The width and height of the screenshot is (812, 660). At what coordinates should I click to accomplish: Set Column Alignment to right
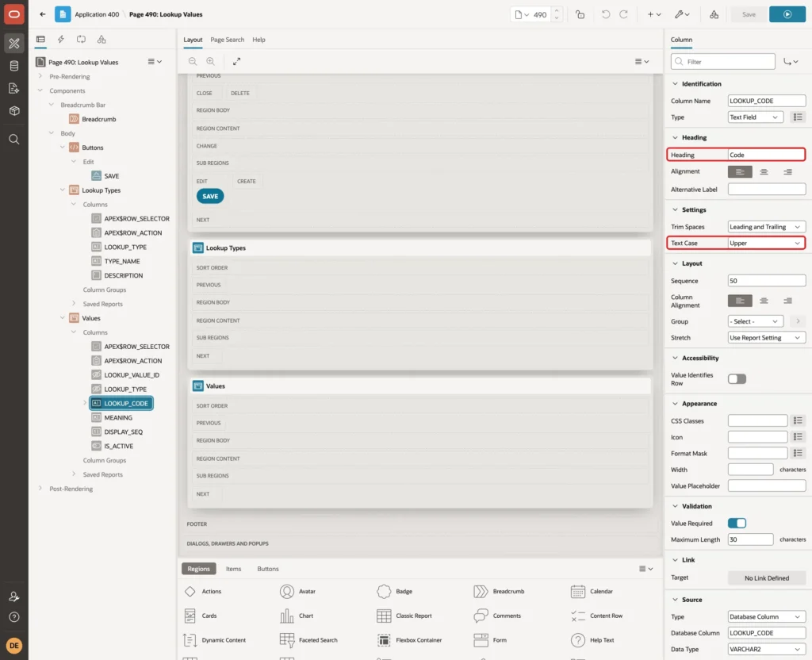[787, 301]
